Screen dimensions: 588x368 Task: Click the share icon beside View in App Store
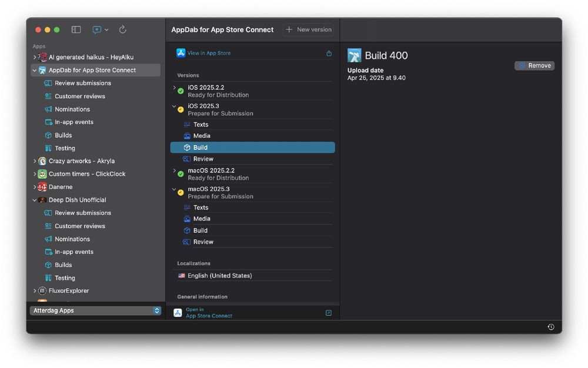[329, 53]
